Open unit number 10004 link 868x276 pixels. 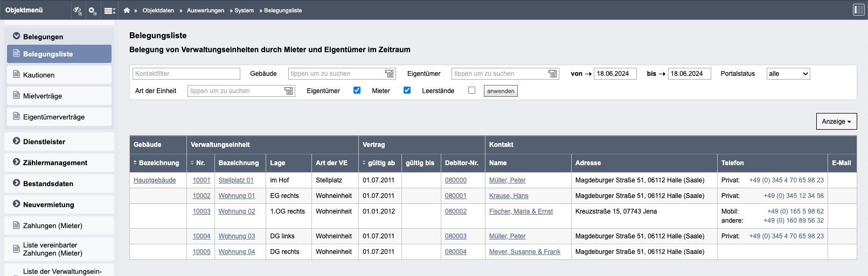tap(202, 236)
